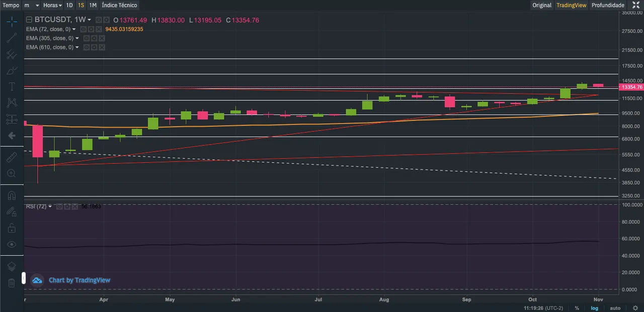Open the minutes 'm' dropdown

(32, 5)
